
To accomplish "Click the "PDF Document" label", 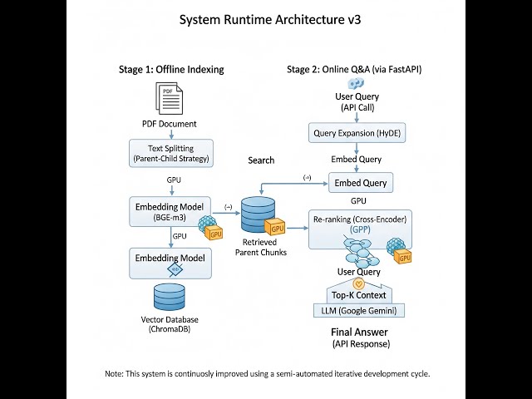I will (170, 124).
